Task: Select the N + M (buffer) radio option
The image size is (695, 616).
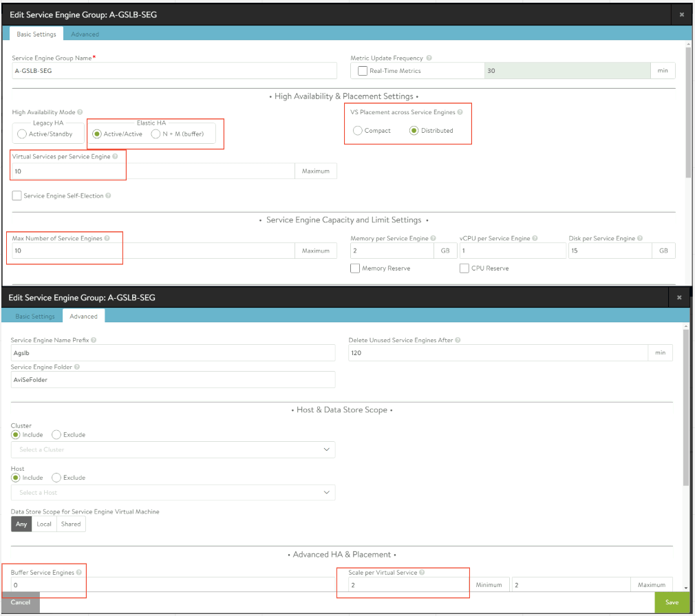Action: pyautogui.click(x=156, y=134)
